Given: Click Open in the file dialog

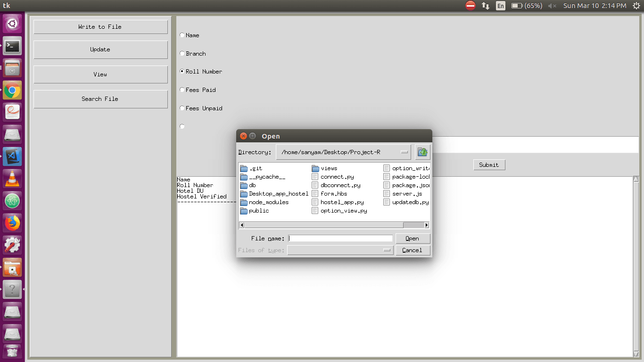Looking at the screenshot, I should [x=413, y=239].
